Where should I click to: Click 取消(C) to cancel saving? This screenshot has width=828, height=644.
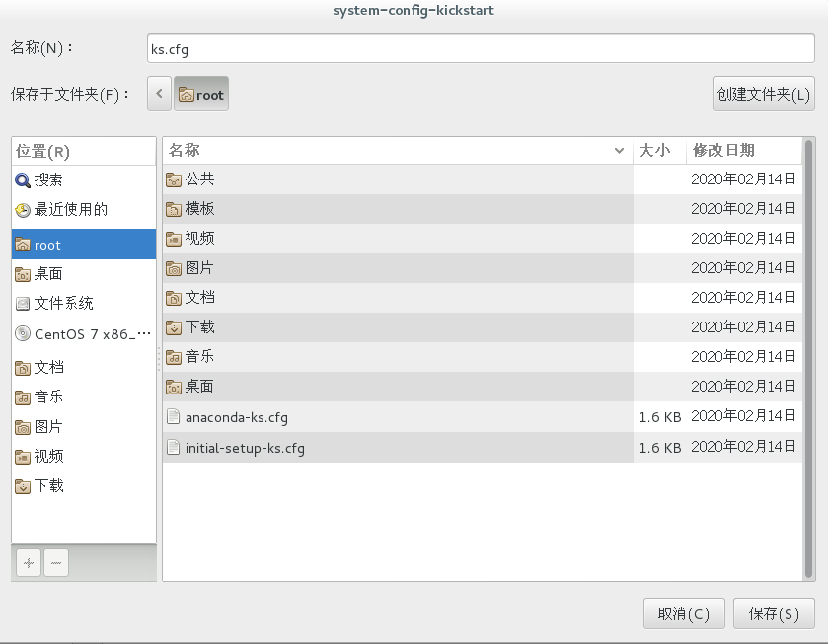(x=684, y=613)
